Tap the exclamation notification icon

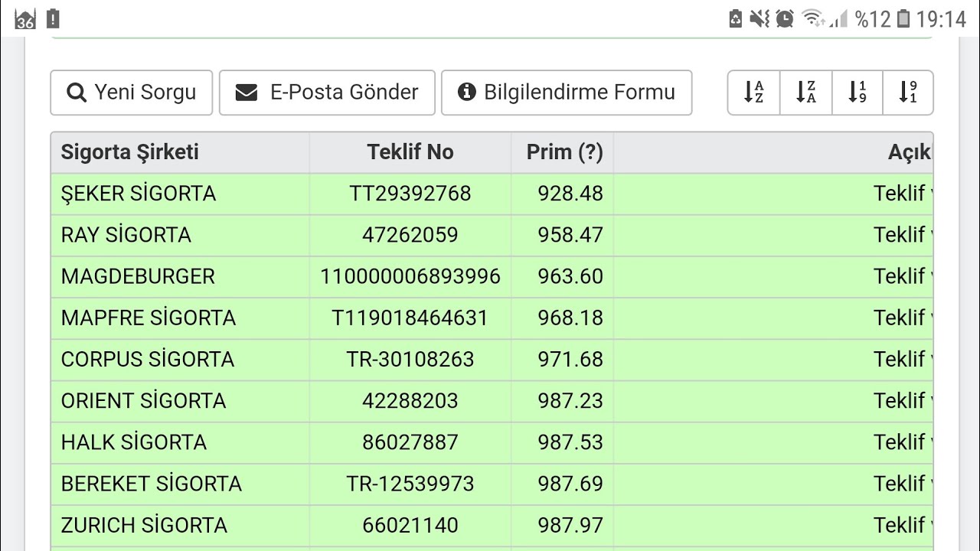click(x=53, y=19)
